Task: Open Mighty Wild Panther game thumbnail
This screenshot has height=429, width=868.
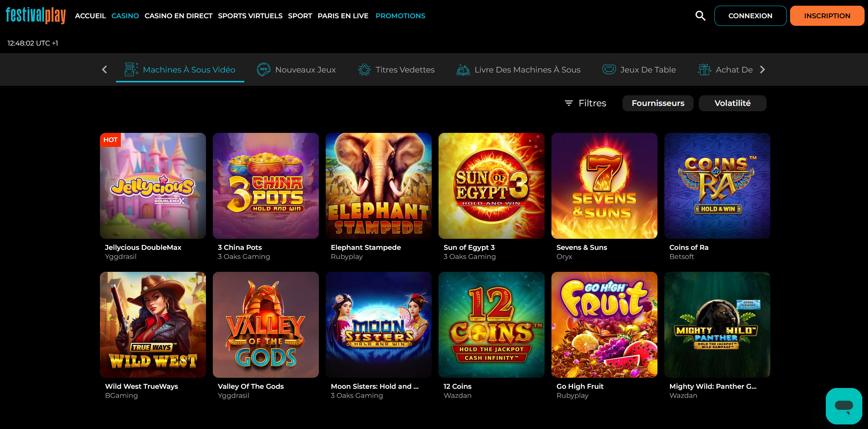Action: 717,325
